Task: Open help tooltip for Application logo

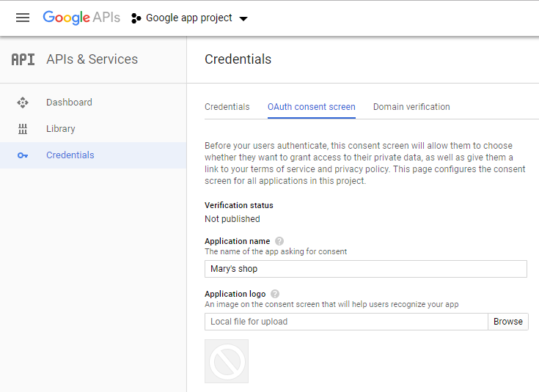Action: 275,294
